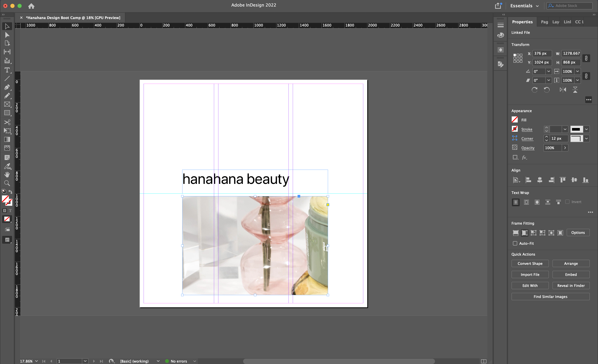Flip horizontal in Transform panel
The height and width of the screenshot is (364, 598).
(563, 90)
